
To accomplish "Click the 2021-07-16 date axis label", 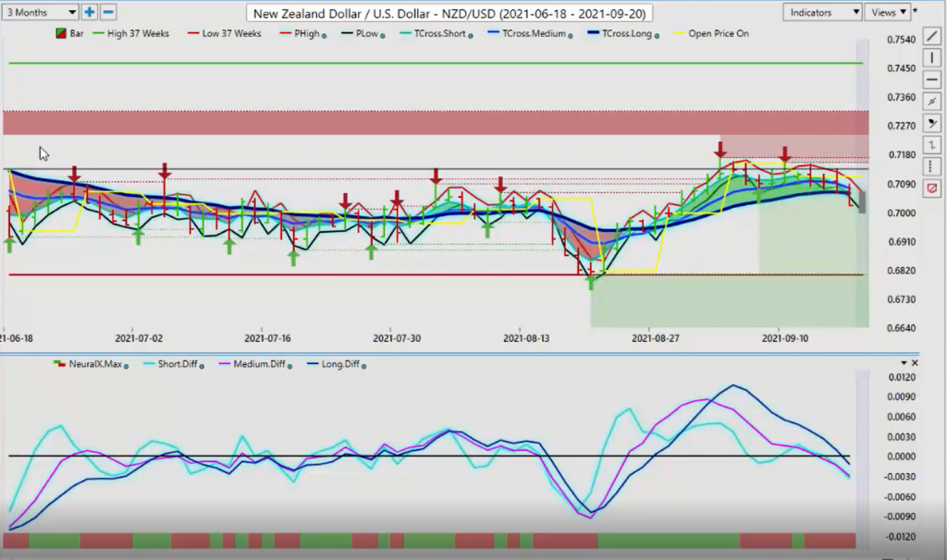I will point(267,338).
